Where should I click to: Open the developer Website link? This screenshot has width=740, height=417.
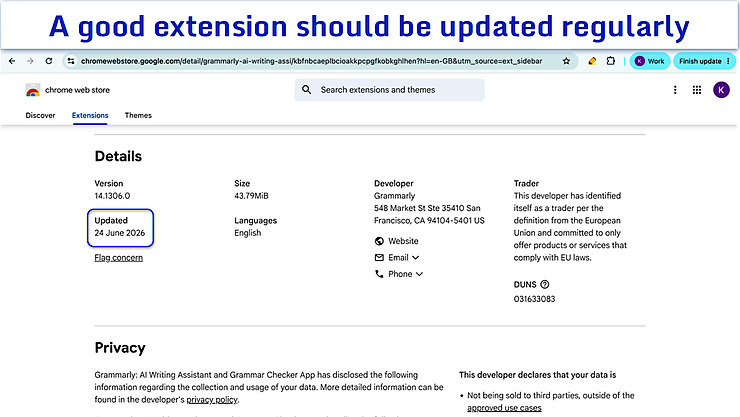point(403,241)
